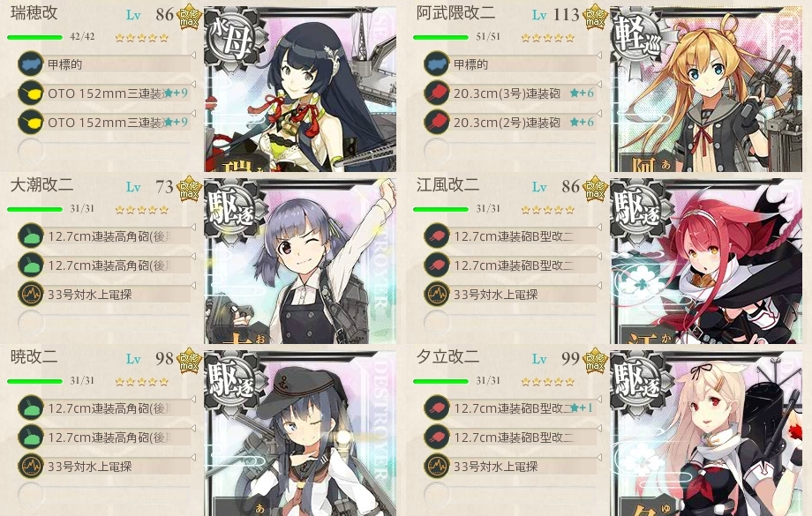Click the 暁改二 ship name

point(34,356)
